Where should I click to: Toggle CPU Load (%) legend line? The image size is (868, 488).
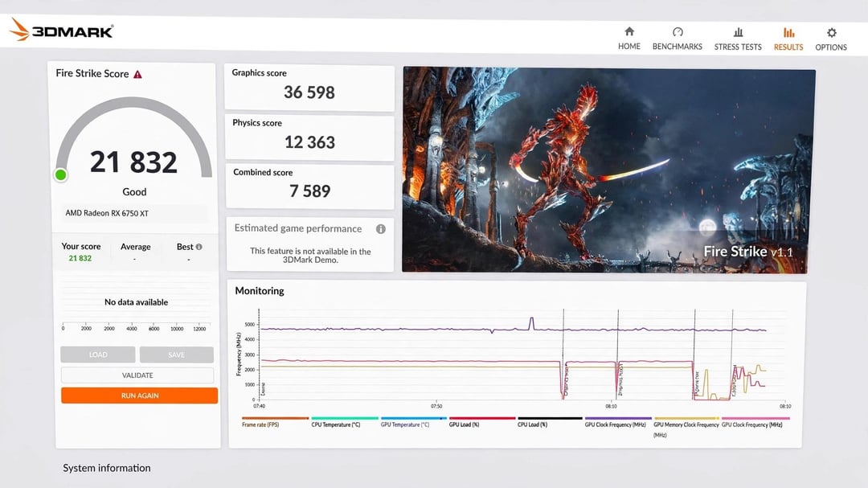tap(550, 419)
